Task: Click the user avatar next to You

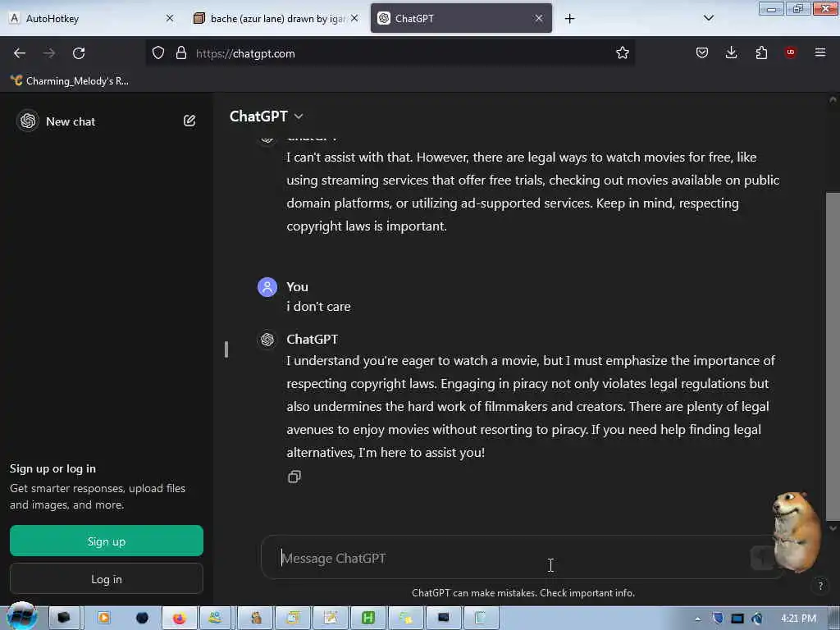Action: (x=267, y=287)
